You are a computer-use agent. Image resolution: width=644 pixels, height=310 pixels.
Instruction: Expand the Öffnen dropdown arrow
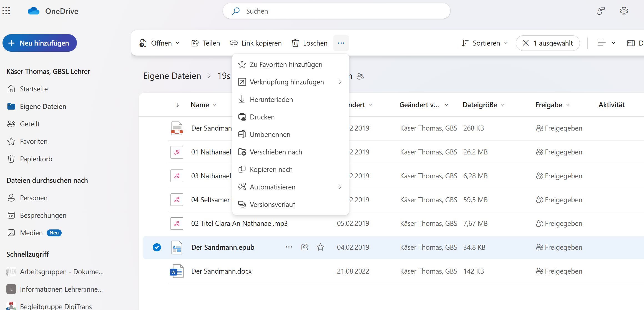pyautogui.click(x=178, y=43)
